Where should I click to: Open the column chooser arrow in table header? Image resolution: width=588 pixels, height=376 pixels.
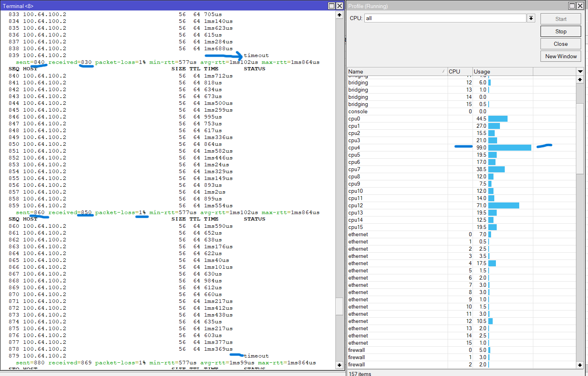(580, 72)
